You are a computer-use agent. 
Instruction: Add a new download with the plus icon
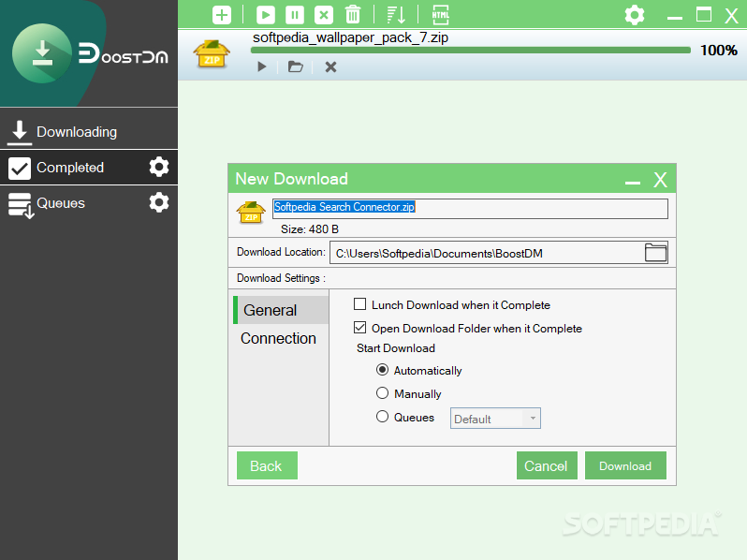pyautogui.click(x=222, y=15)
